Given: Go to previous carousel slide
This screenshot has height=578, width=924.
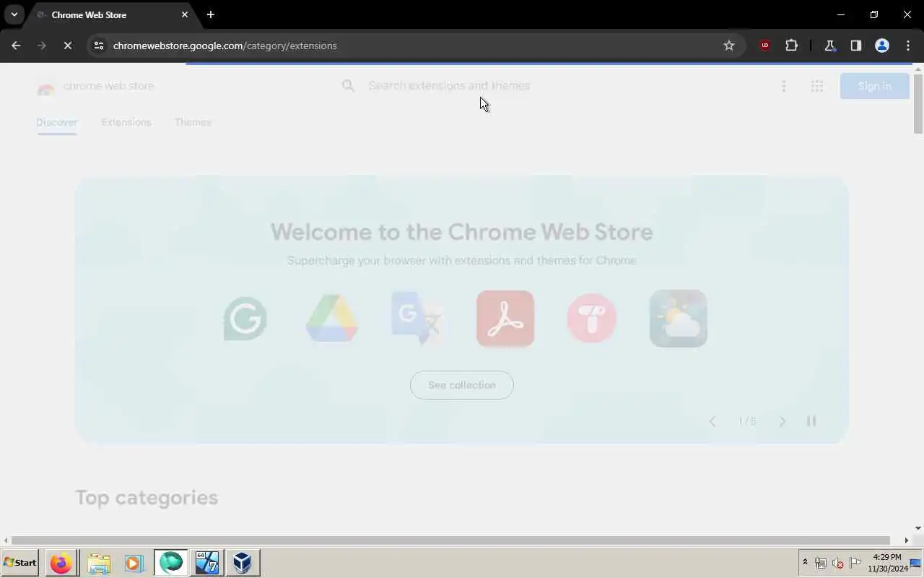Looking at the screenshot, I should 712,421.
